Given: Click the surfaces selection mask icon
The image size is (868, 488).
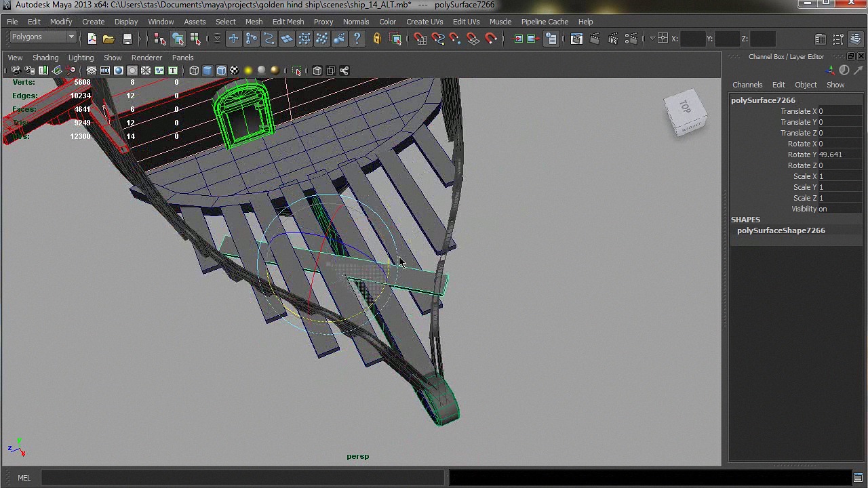Looking at the screenshot, I should click(x=286, y=39).
